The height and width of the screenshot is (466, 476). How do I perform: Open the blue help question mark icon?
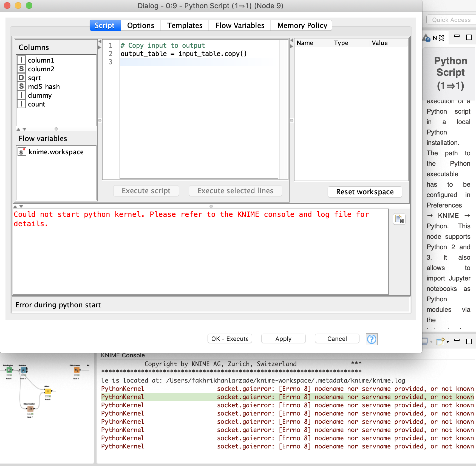coord(372,339)
